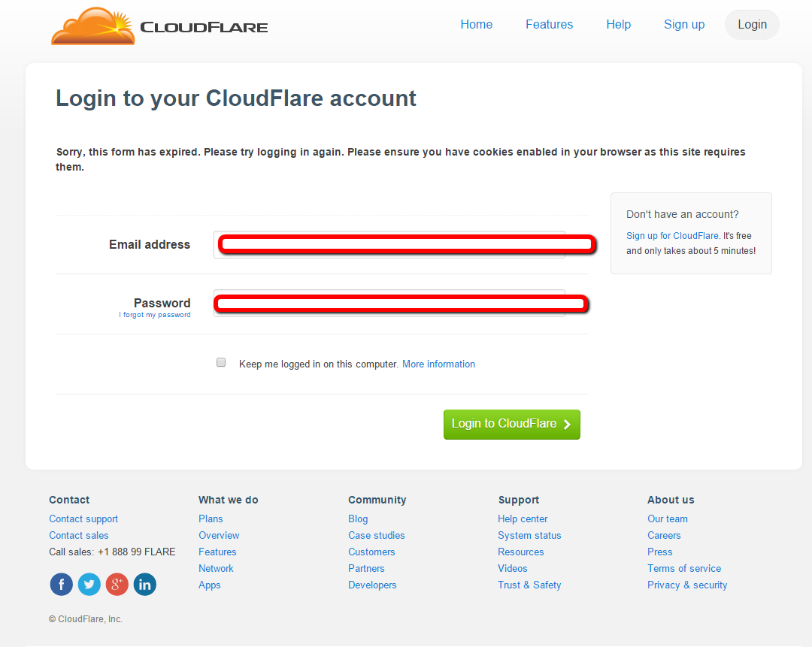Click the I forgot my password link

(155, 315)
